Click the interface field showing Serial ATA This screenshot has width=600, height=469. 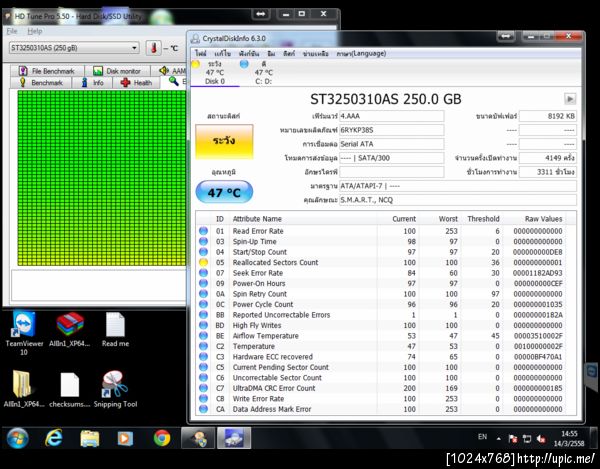point(392,144)
